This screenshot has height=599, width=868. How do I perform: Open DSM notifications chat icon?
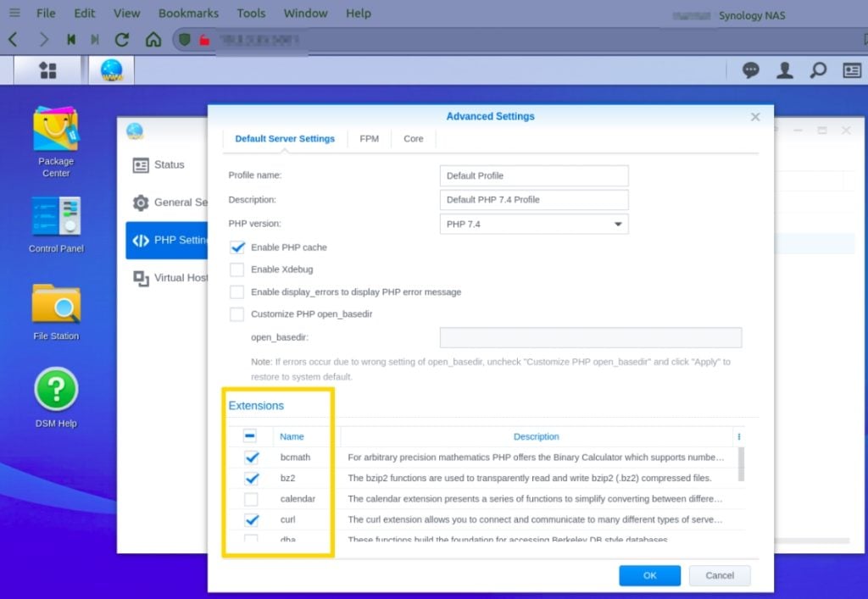coord(751,70)
